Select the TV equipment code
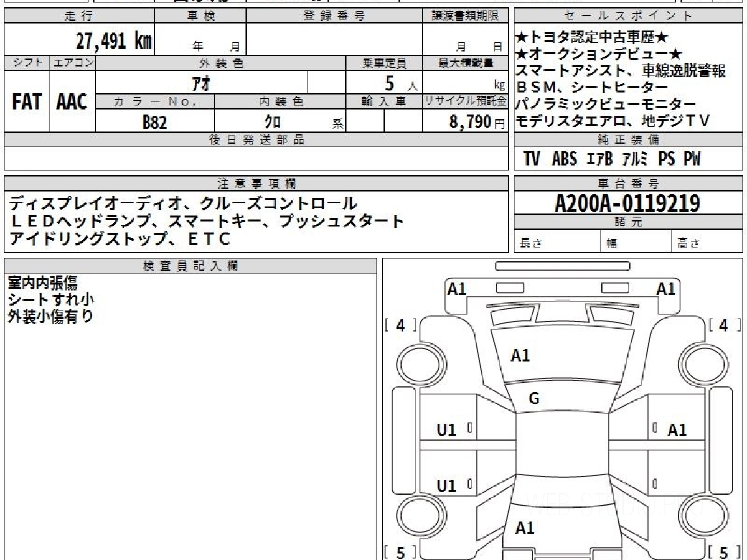The width and height of the screenshot is (747, 560). coord(532,159)
